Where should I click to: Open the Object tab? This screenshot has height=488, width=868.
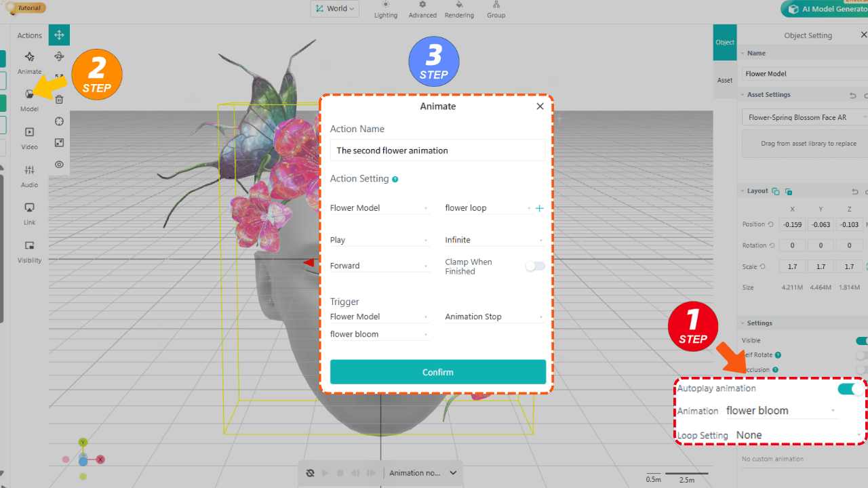pos(725,42)
